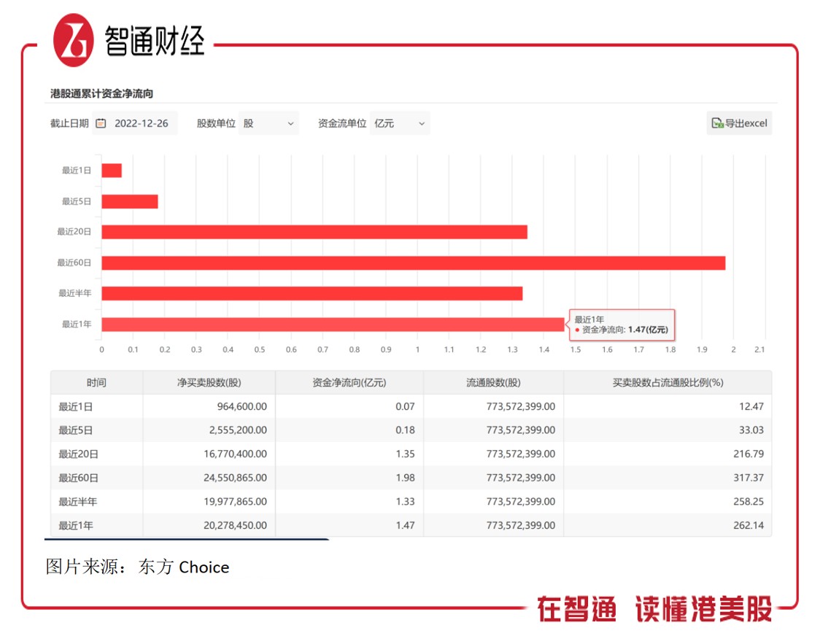820x644 pixels.
Task: Click the Excel file icon in the export button
Action: [716, 123]
